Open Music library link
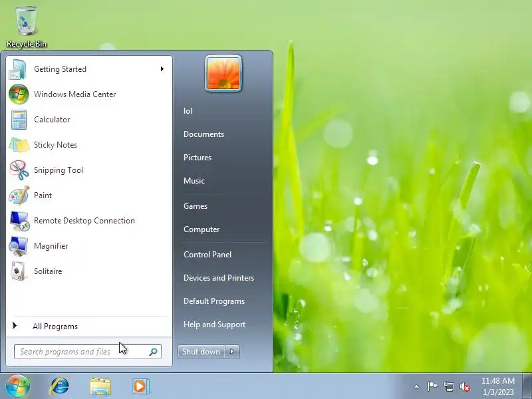This screenshot has width=532, height=399. (x=194, y=181)
